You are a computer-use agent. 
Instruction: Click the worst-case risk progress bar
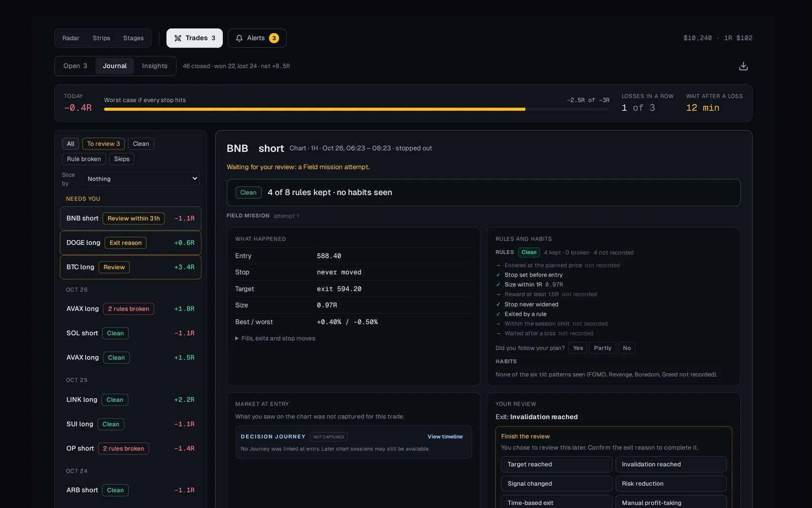(x=357, y=109)
